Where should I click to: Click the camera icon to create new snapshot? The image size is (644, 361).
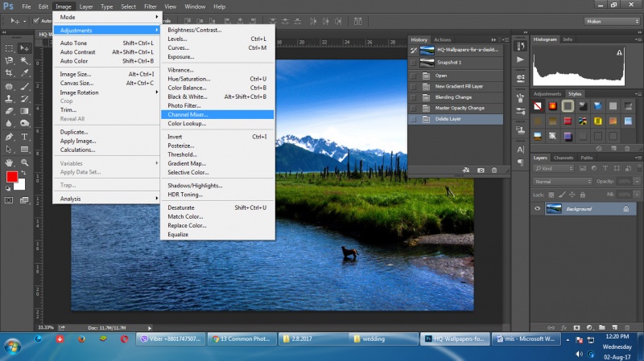pyautogui.click(x=481, y=170)
